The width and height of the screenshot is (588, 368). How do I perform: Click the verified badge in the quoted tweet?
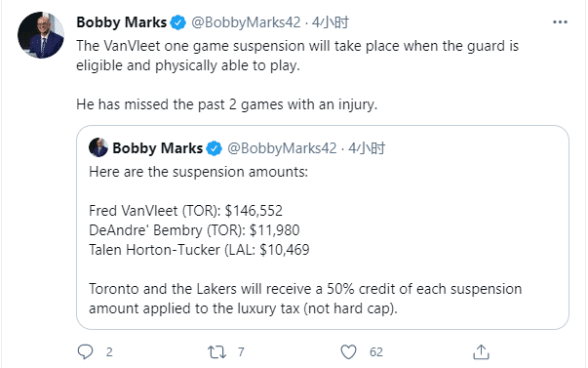[x=215, y=148]
